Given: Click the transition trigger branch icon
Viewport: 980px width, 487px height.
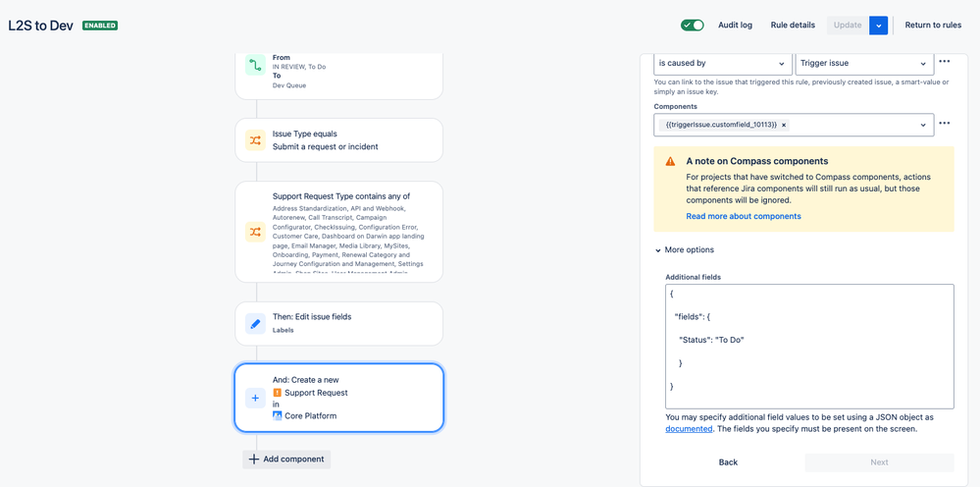Looking at the screenshot, I should (255, 65).
